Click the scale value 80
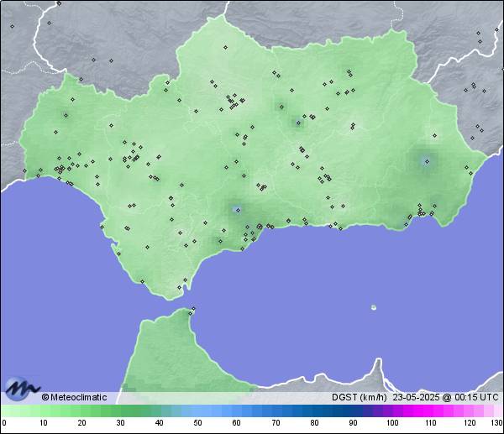This screenshot has height=434, width=504. (x=314, y=423)
